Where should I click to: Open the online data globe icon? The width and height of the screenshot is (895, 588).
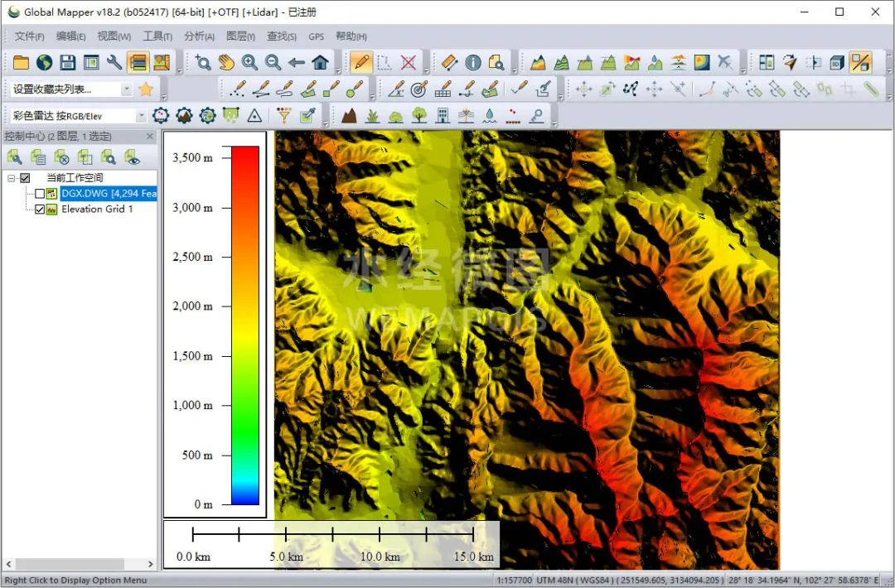(x=44, y=62)
